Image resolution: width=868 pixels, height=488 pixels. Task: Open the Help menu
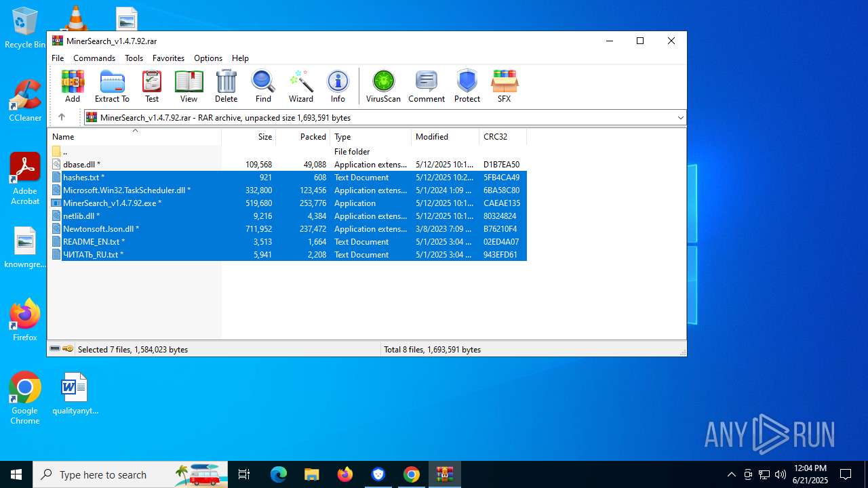240,58
